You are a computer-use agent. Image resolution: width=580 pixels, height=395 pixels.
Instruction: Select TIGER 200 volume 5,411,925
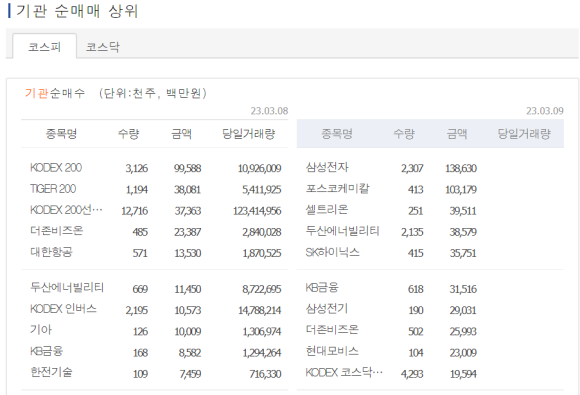tap(262, 190)
